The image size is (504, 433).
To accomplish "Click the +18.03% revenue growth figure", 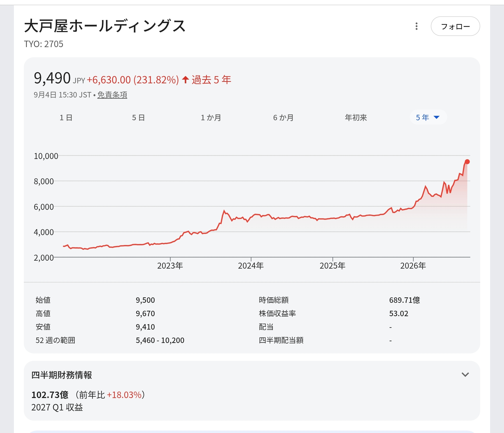I will pyautogui.click(x=124, y=395).
